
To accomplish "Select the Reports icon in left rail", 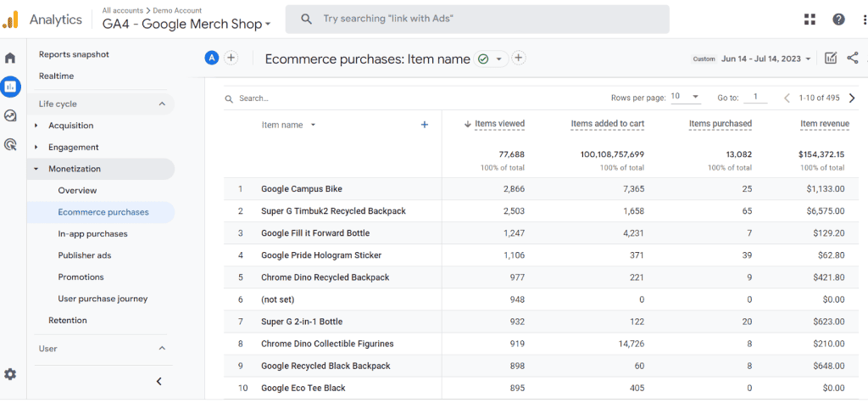I will click(x=10, y=87).
